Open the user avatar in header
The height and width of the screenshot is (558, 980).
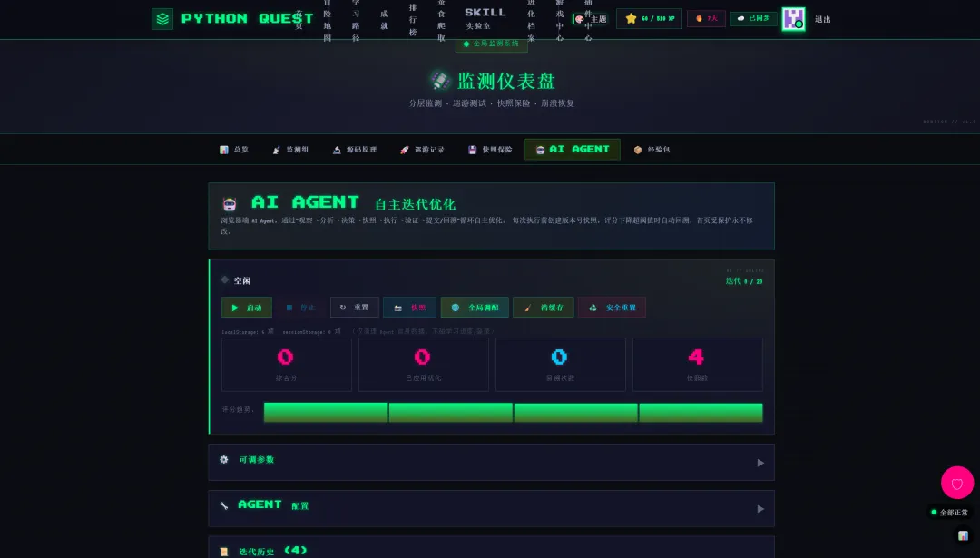coord(793,19)
